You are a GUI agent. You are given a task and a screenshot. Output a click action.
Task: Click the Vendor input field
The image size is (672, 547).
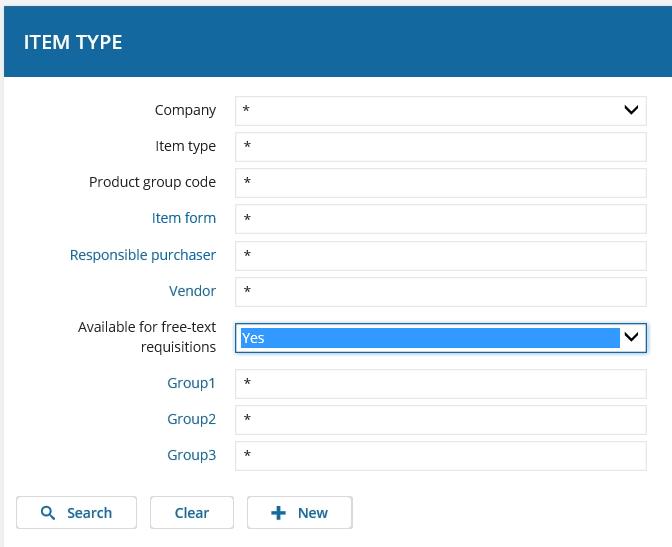click(441, 292)
